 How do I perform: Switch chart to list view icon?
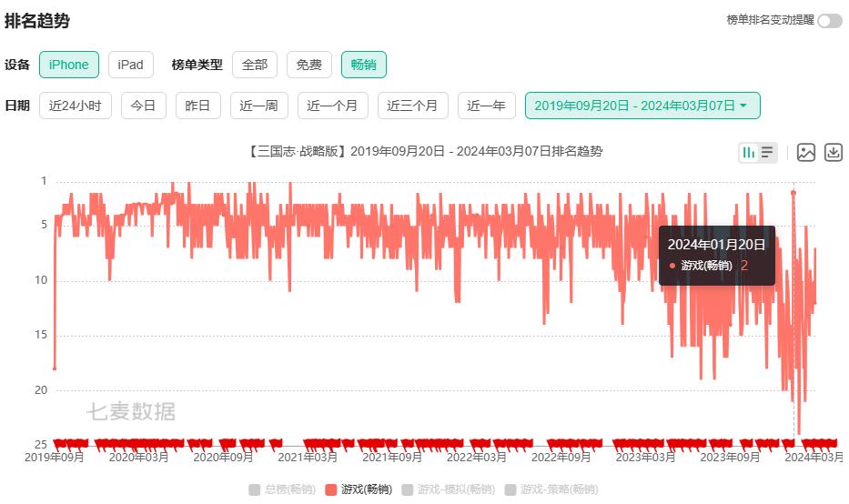767,153
